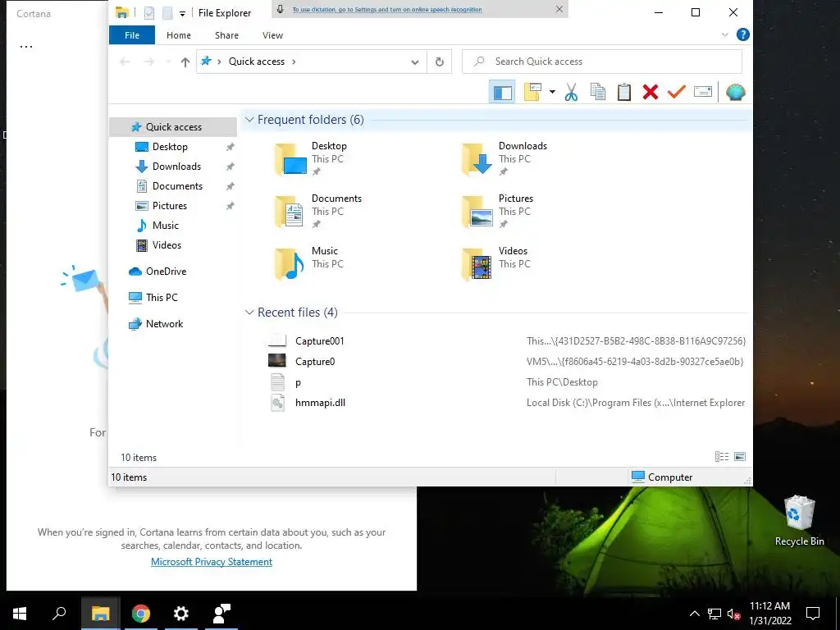The image size is (840, 630).
Task: Refresh the Quick access view
Action: point(440,62)
